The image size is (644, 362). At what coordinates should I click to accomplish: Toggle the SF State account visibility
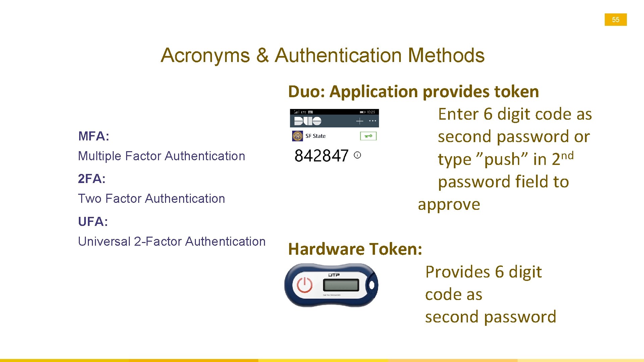coord(368,136)
